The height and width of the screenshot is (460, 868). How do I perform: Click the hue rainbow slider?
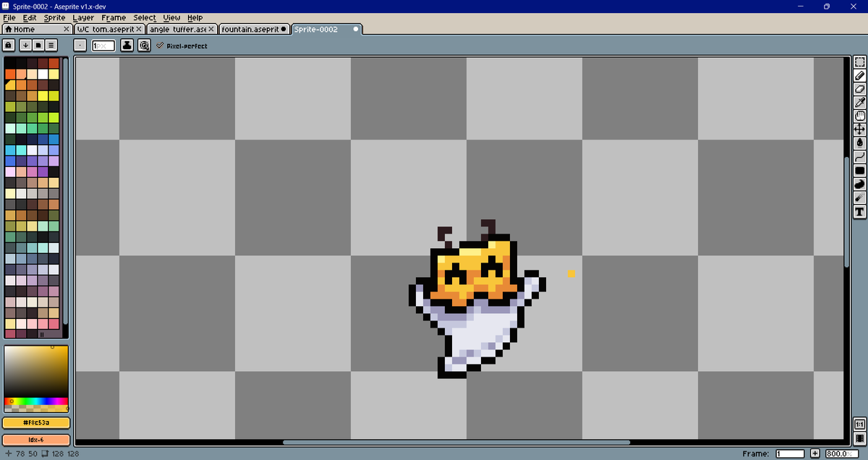36,401
